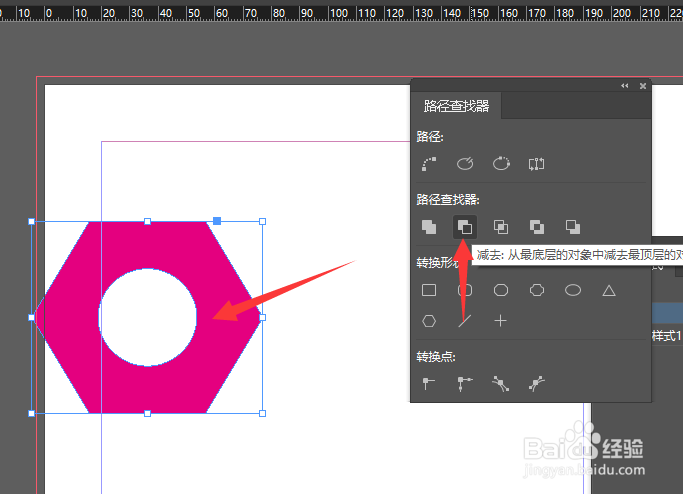Screen dimensions: 683x494
Task: Convert shape to inverse rounded rectangle
Action: (537, 290)
